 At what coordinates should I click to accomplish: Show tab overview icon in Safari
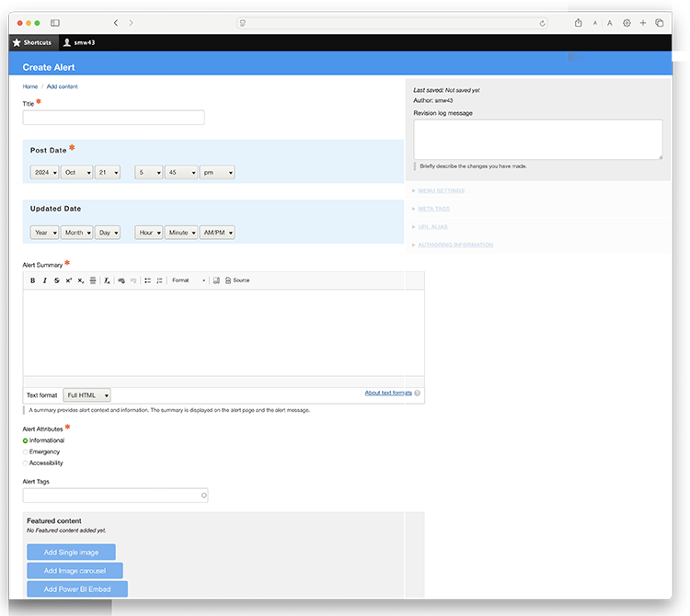pyautogui.click(x=660, y=23)
